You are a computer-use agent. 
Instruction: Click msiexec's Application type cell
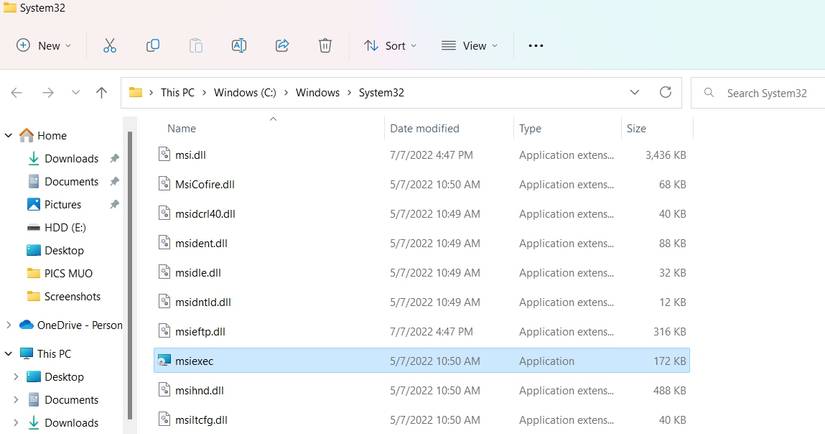547,361
